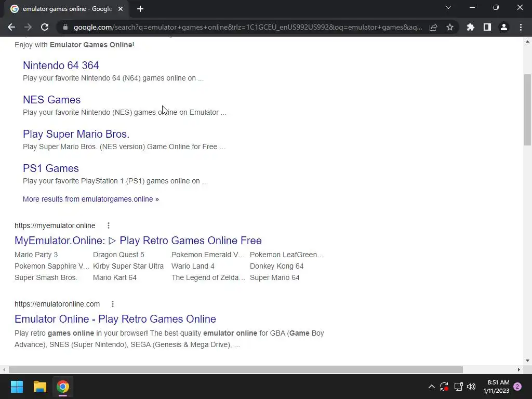Open More results from emulatorgames.online
The image size is (532, 399).
[90, 199]
